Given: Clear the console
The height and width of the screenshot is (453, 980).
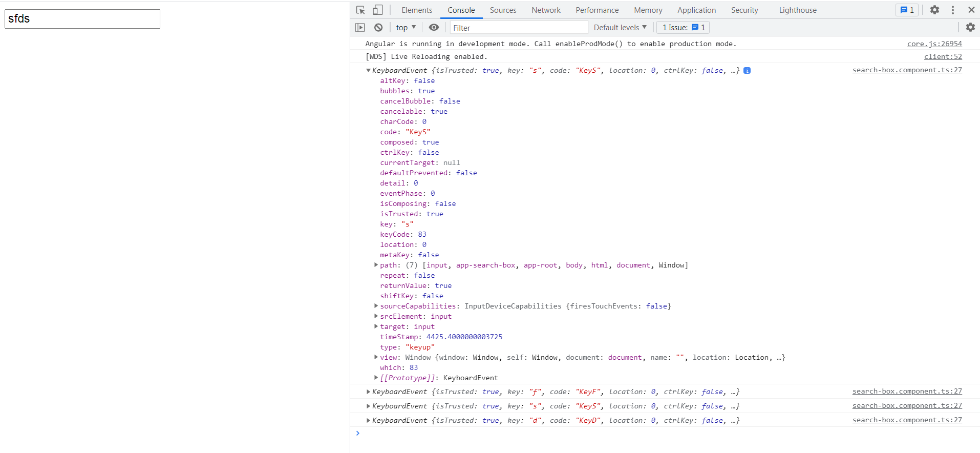Looking at the screenshot, I should coord(378,28).
